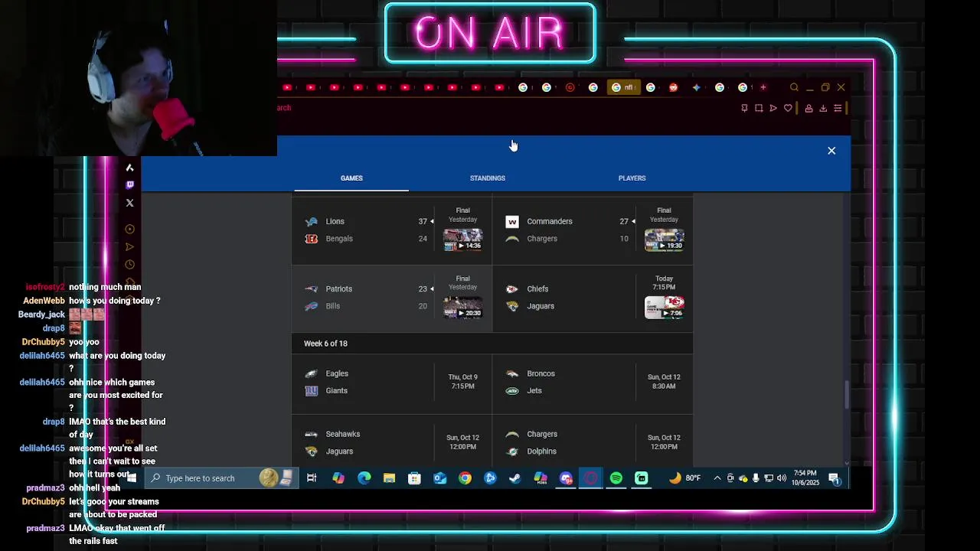Open the Broncos vs Jets game
This screenshot has width=980, height=551.
(593, 382)
